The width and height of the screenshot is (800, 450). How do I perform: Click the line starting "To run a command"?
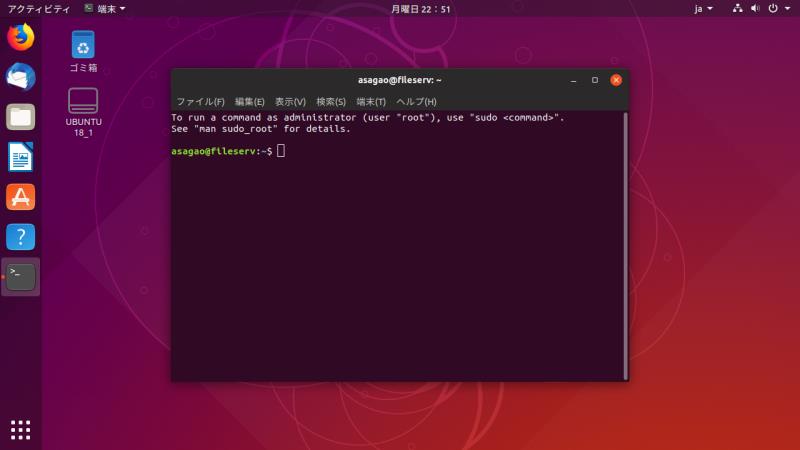[x=368, y=117]
